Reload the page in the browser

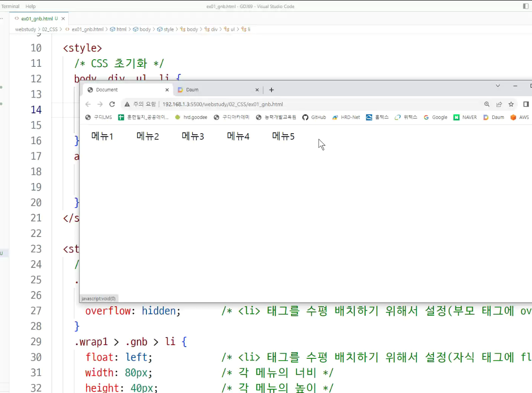pos(112,104)
